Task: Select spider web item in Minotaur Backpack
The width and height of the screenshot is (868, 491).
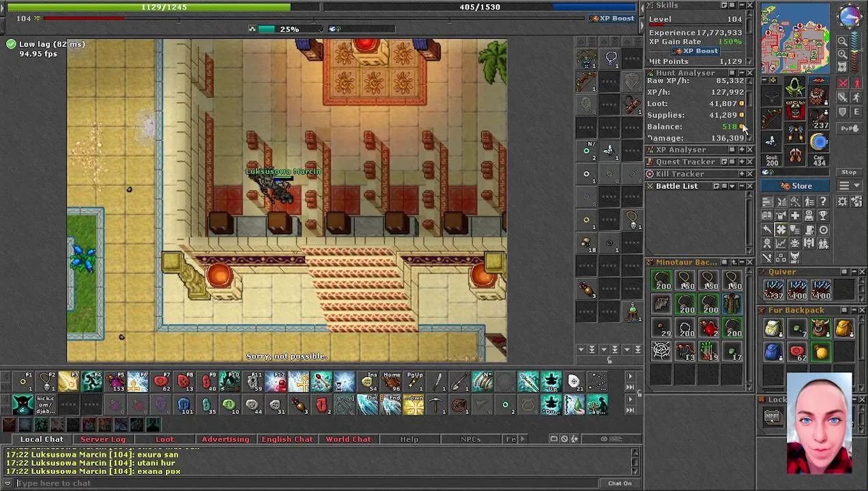Action: [x=661, y=350]
